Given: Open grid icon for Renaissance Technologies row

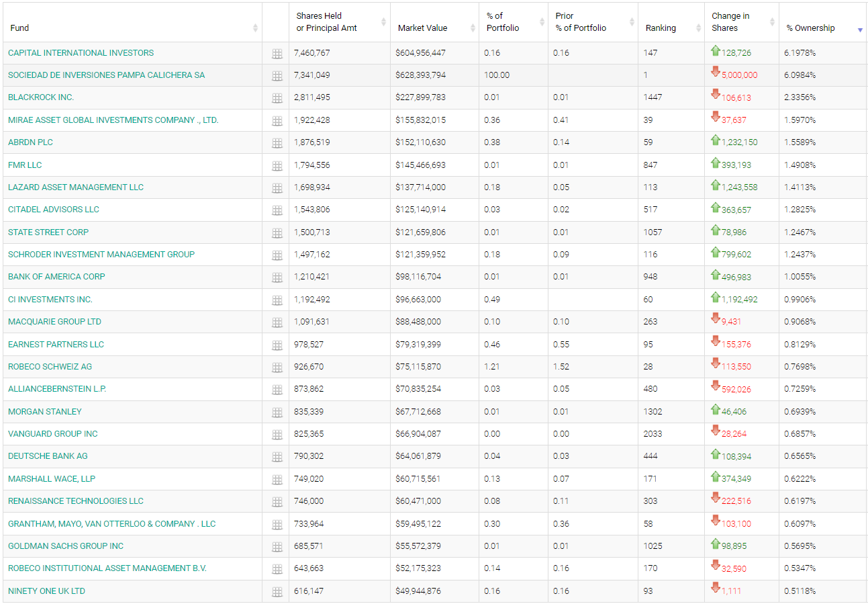Looking at the screenshot, I should pyautogui.click(x=277, y=502).
